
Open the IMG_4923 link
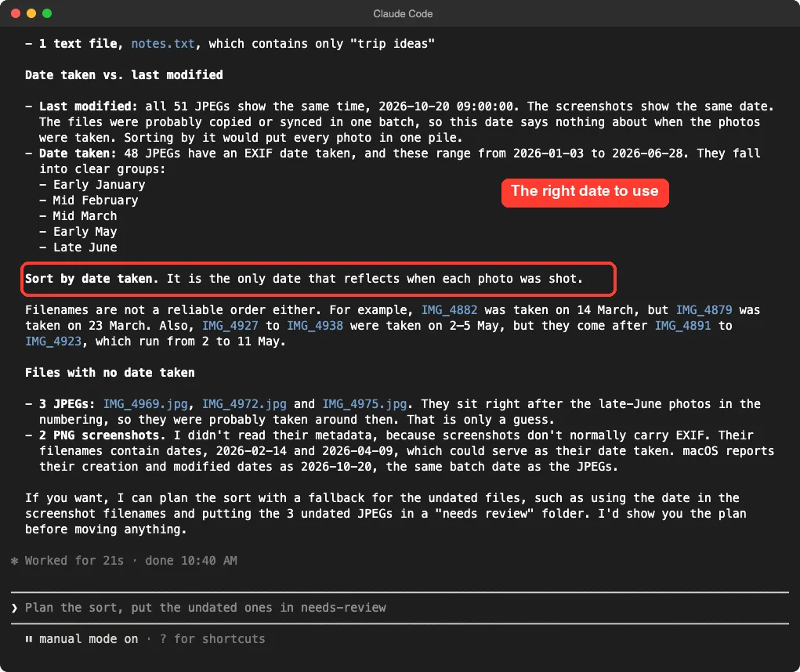click(x=53, y=341)
